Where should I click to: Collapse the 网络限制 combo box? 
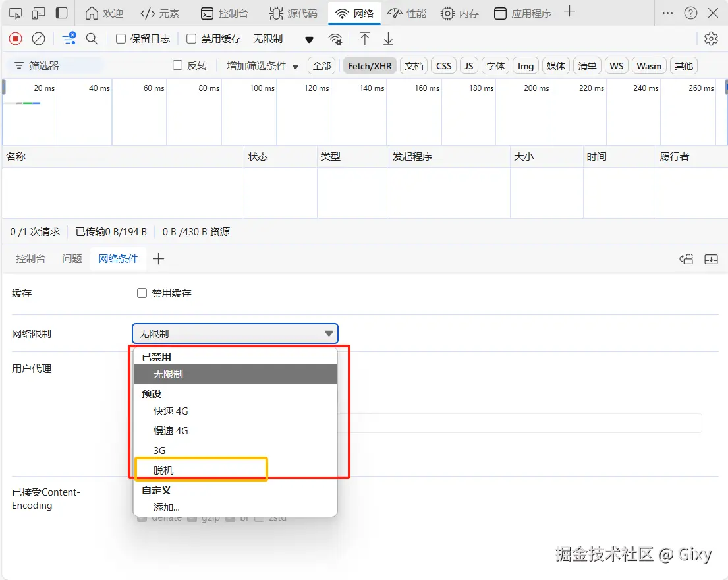(x=235, y=333)
